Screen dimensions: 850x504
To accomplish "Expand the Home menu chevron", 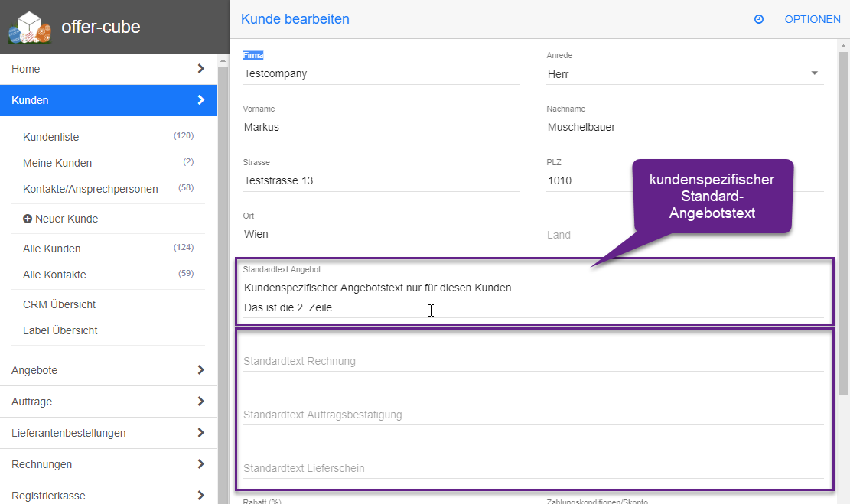I will (200, 69).
